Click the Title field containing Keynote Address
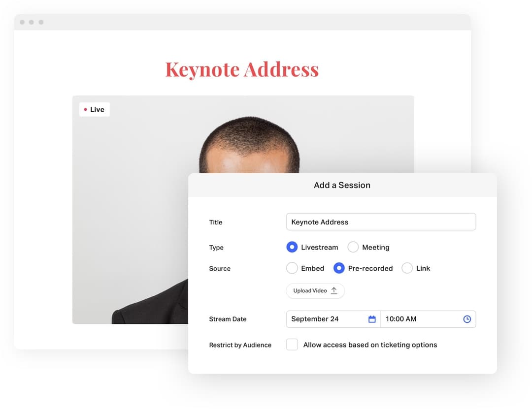 381,222
